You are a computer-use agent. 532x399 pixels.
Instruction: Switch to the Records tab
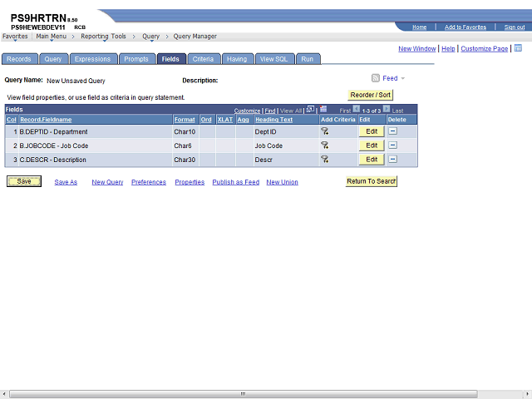click(19, 59)
